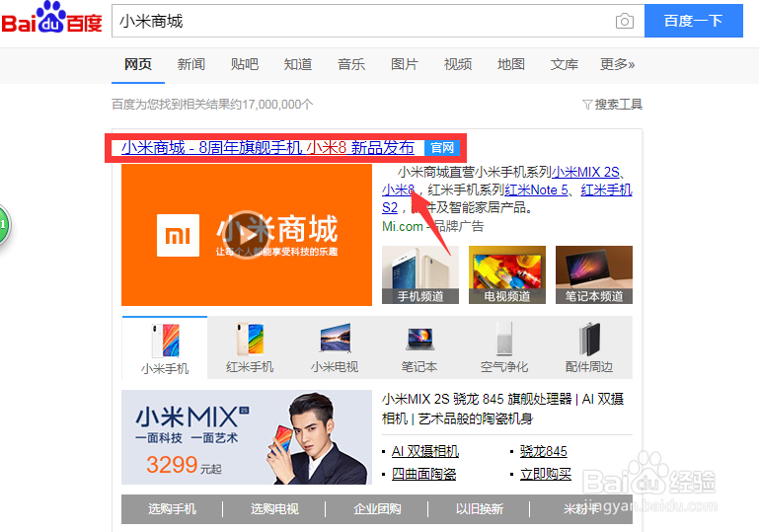This screenshot has height=532, width=759.
Task: Open the AI 双摄相机 link
Action: (x=425, y=451)
